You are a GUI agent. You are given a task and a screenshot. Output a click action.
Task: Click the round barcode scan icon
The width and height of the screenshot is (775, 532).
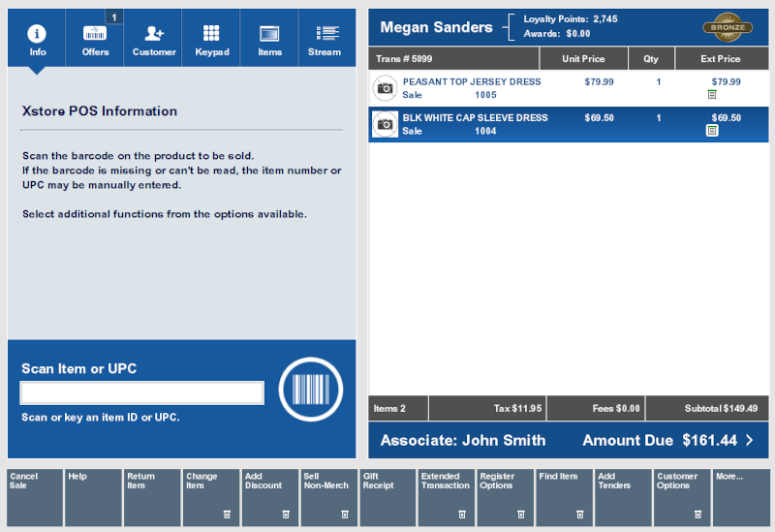pos(311,390)
